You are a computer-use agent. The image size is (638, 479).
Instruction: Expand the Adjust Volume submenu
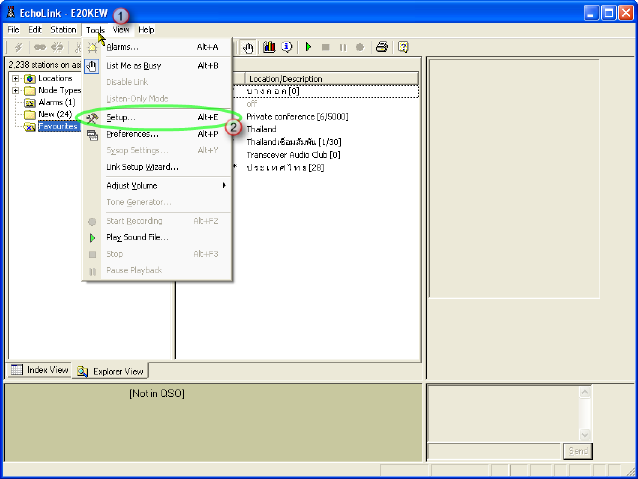pyautogui.click(x=158, y=186)
